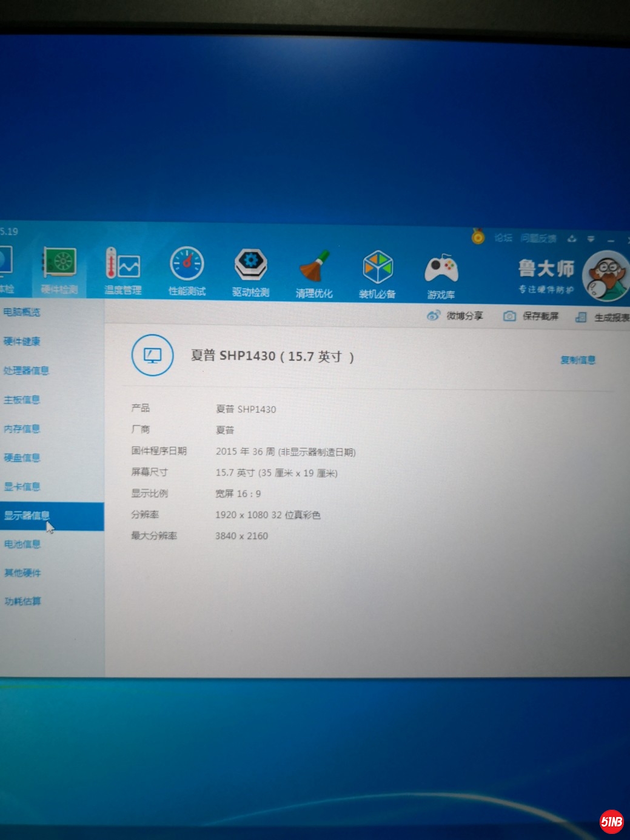Switch to 电脑概览 in the sidebar

tap(22, 312)
